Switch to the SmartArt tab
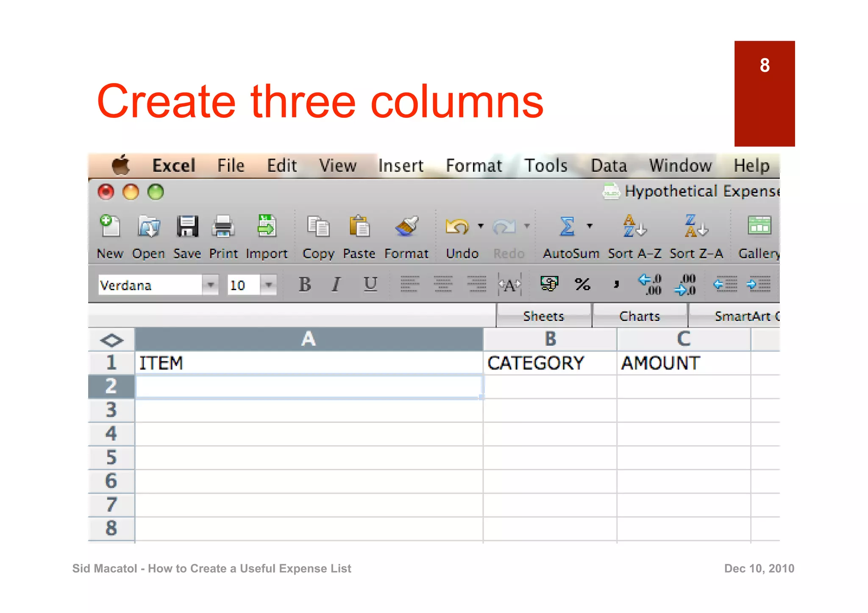This screenshot has height=613, width=868. 734,316
